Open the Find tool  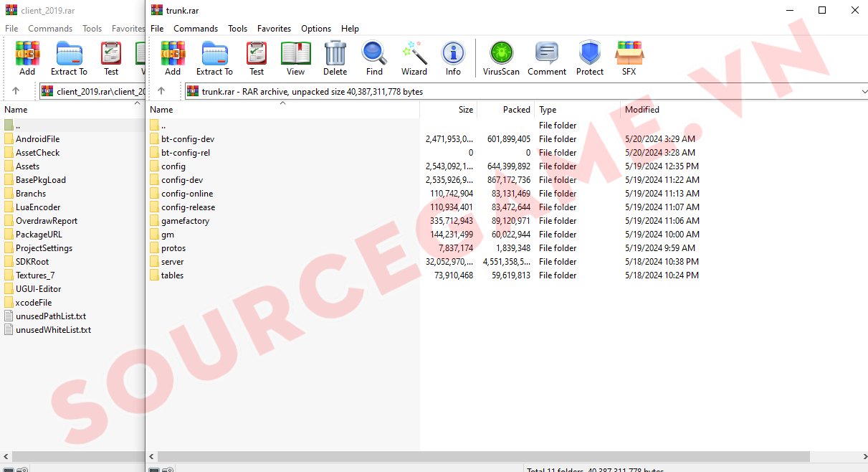click(x=374, y=58)
